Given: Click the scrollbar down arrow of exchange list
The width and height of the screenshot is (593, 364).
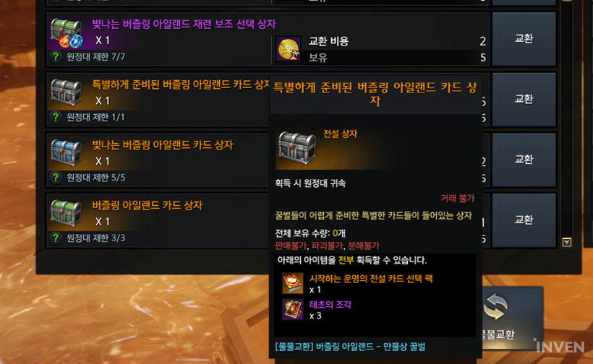Looking at the screenshot, I should click(x=566, y=242).
